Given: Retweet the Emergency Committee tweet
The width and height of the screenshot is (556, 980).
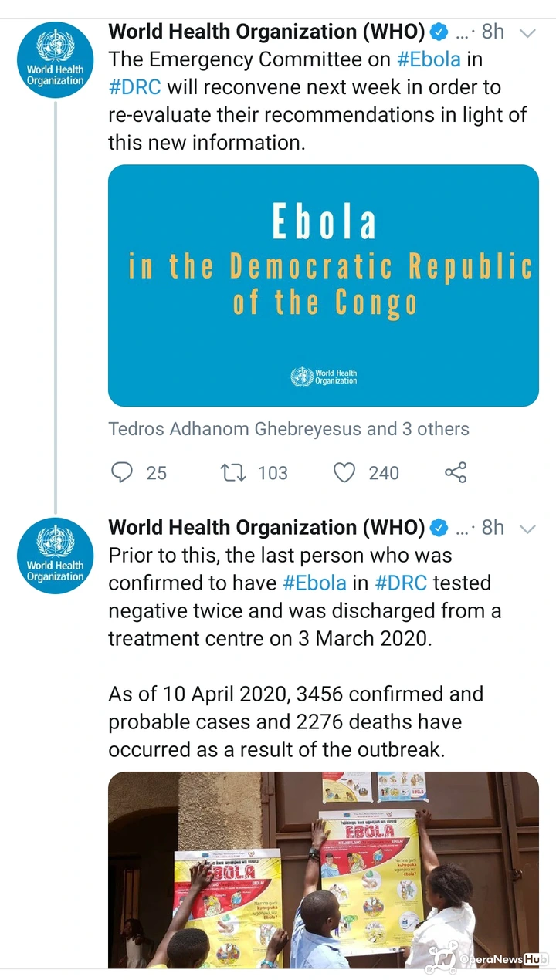Looking at the screenshot, I should (232, 472).
